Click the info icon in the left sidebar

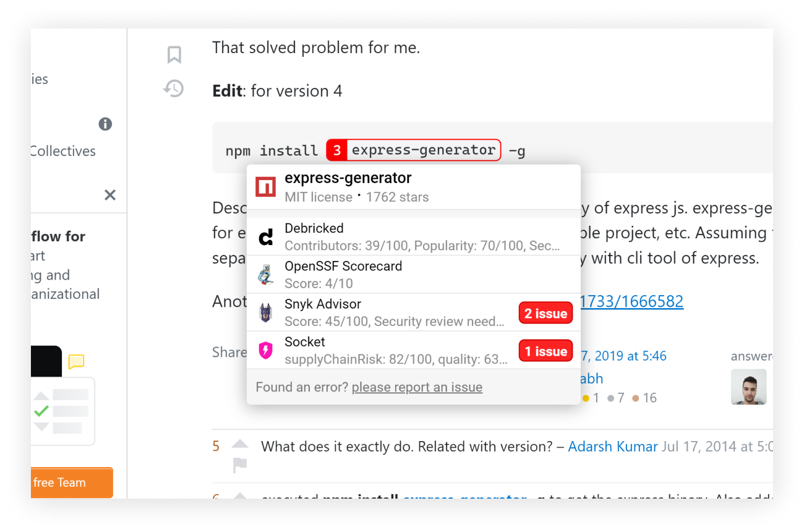coord(105,124)
